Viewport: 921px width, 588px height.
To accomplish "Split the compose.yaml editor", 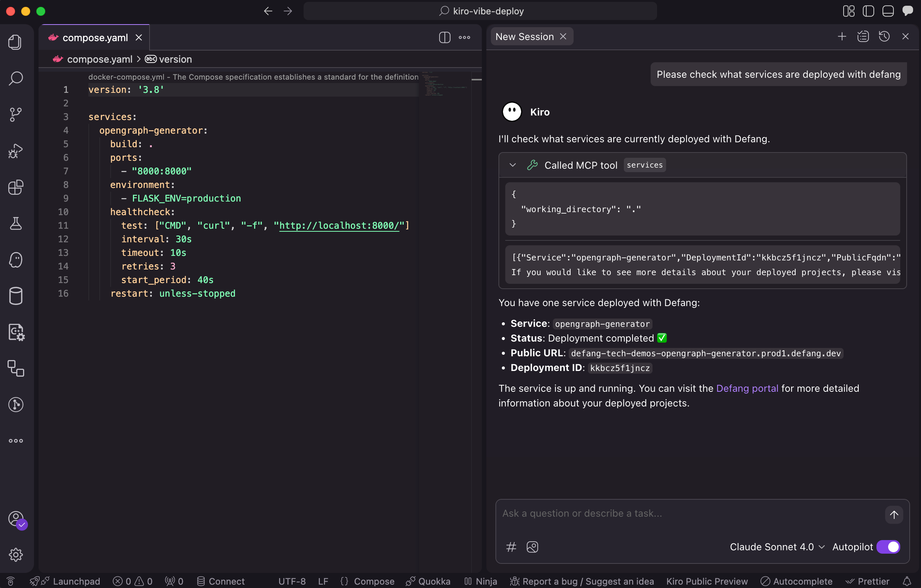I will pyautogui.click(x=444, y=37).
